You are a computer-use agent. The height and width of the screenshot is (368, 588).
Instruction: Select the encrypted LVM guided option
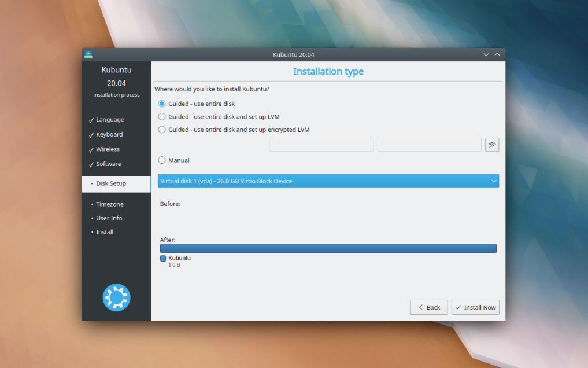pos(162,130)
